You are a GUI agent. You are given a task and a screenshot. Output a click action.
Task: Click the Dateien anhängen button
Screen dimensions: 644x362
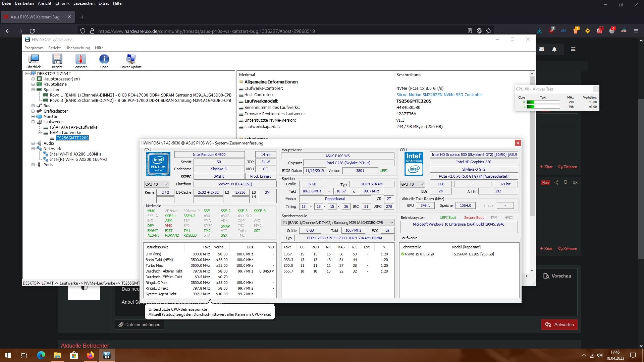139,324
